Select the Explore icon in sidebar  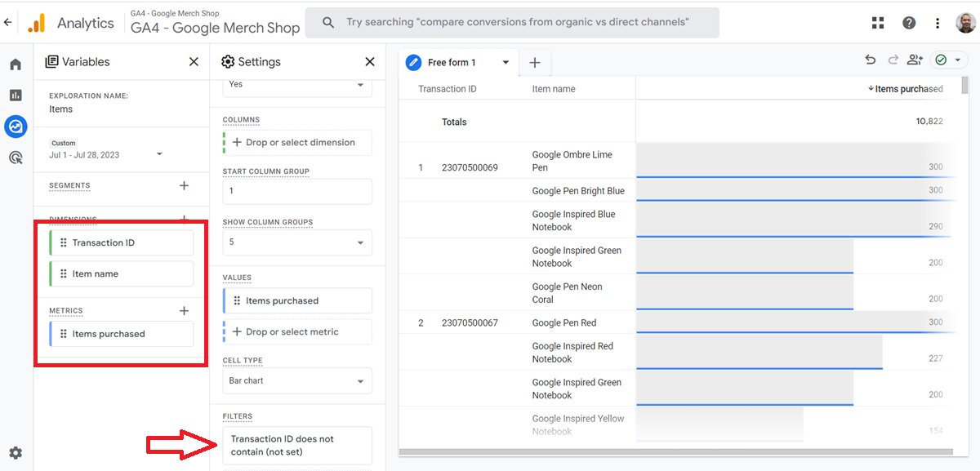[16, 127]
